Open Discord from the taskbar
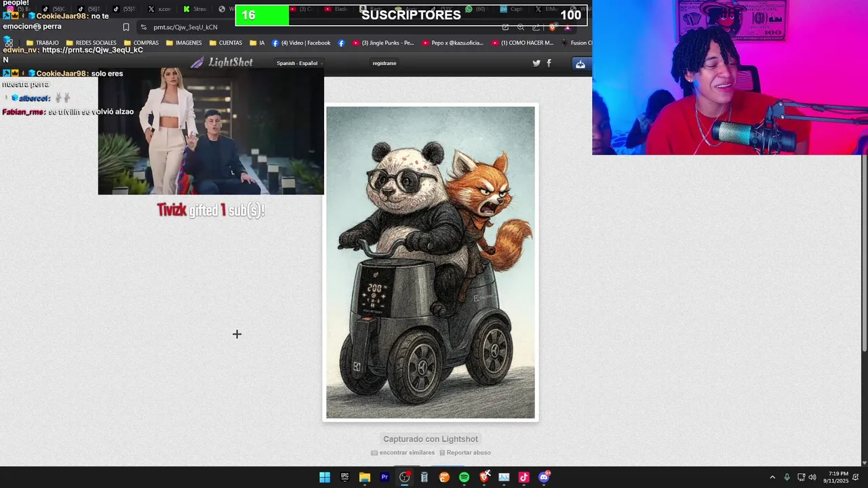The width and height of the screenshot is (868, 488). [544, 477]
